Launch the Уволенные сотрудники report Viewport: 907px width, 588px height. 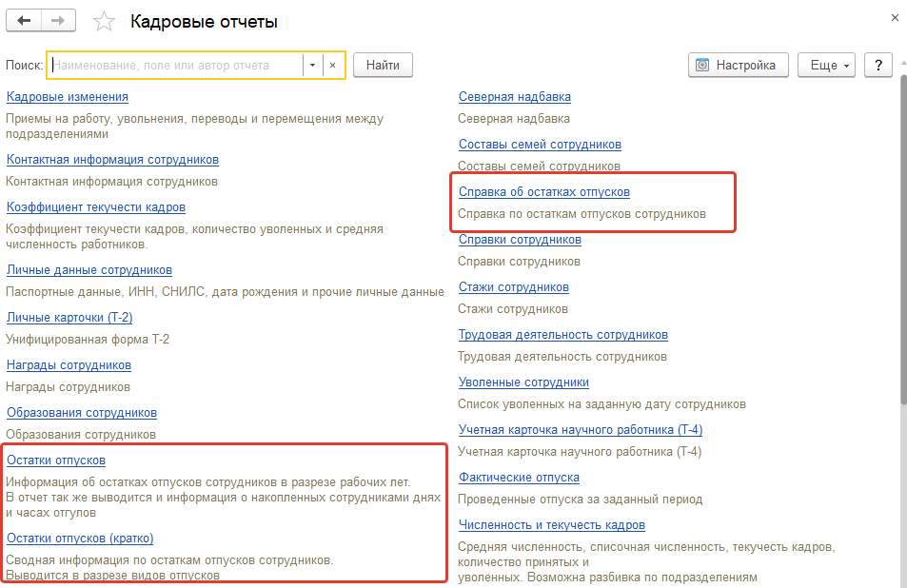[523, 382]
